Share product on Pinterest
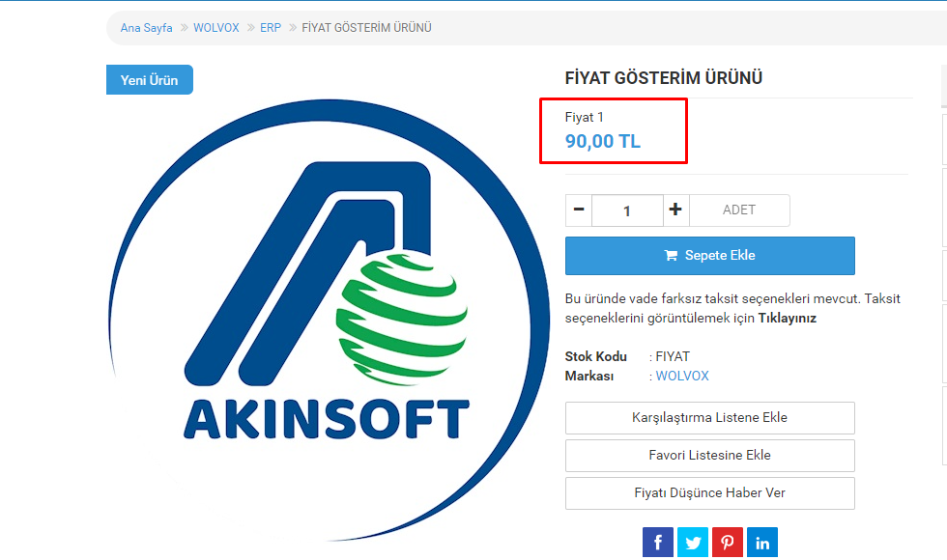The height and width of the screenshot is (560, 947). (727, 542)
